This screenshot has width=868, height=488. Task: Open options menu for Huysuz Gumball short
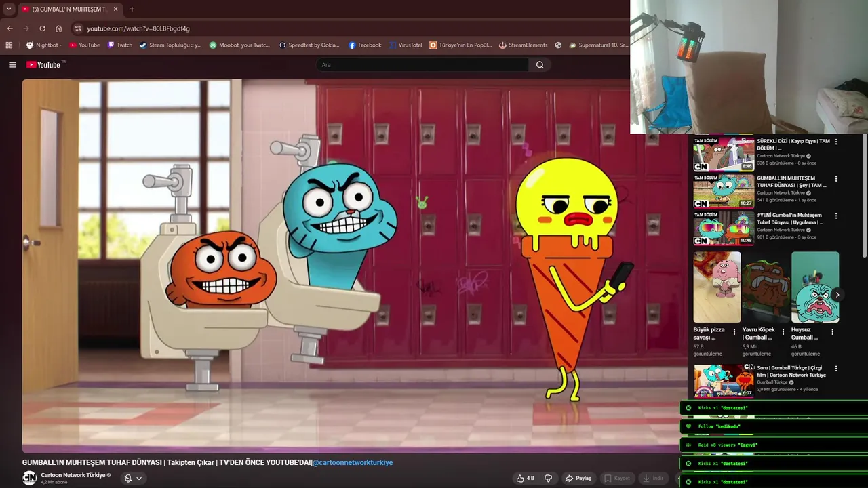click(833, 332)
